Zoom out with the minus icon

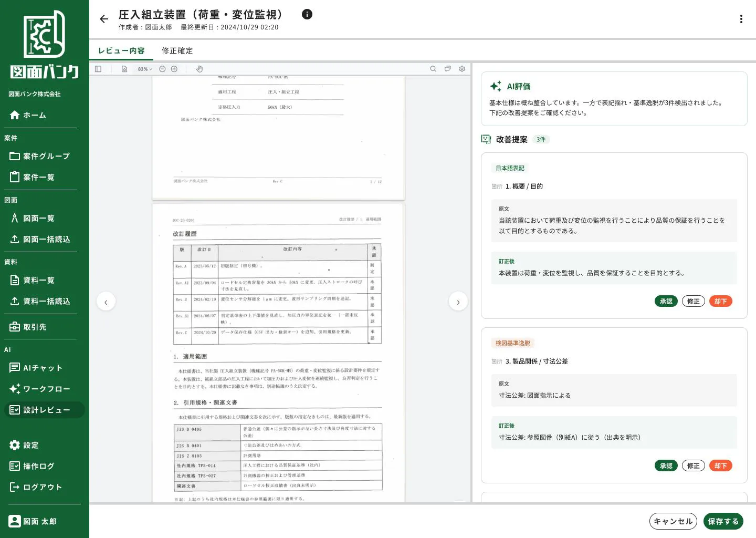[162, 69]
